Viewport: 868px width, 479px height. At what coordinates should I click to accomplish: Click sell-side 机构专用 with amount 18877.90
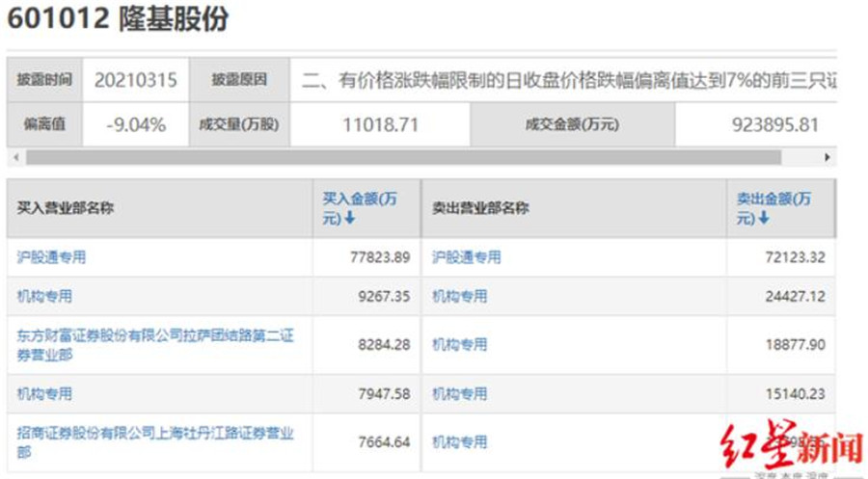click(459, 345)
